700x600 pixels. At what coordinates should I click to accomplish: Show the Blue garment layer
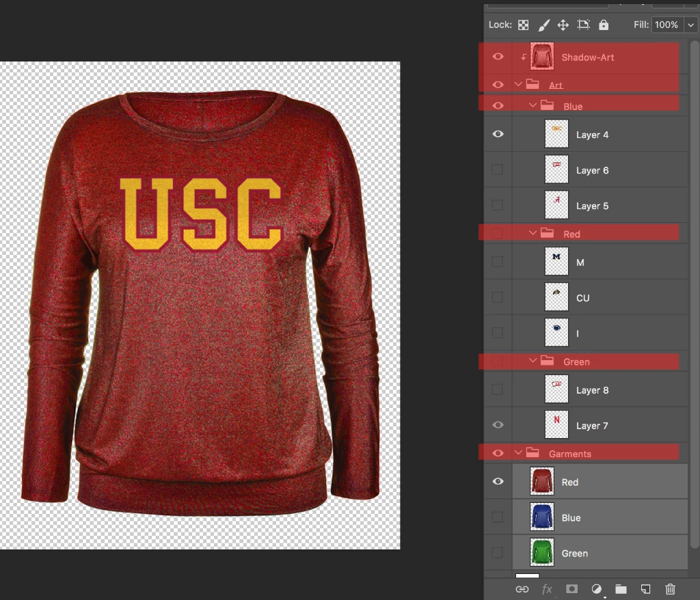[498, 517]
